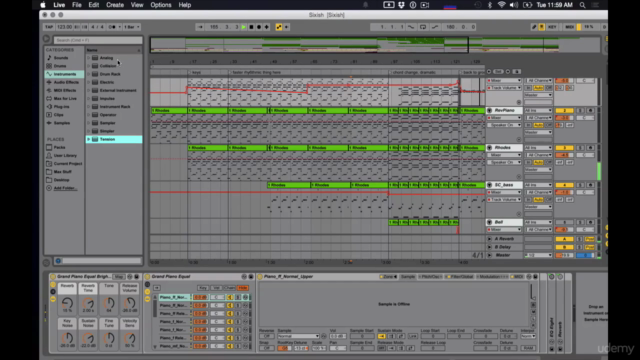640x360 pixels.
Task: Click the browser search field
Action: [98, 40]
